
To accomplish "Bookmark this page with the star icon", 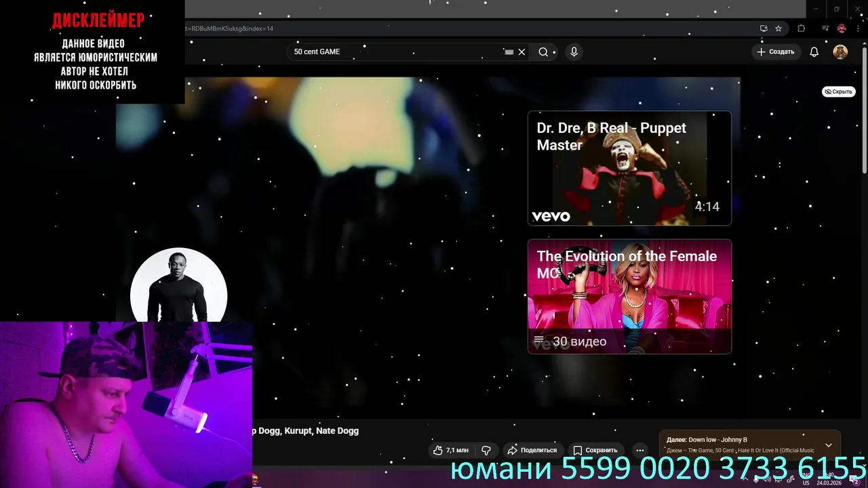I will click(x=778, y=28).
